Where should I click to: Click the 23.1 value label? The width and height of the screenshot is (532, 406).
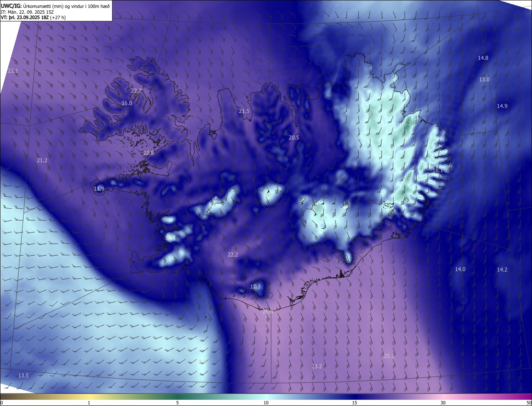point(13,71)
